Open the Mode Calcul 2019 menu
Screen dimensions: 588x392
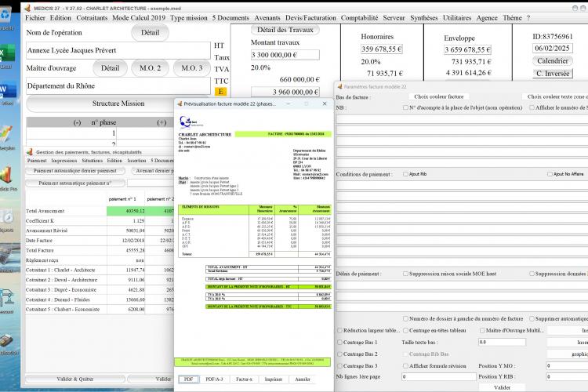pos(139,18)
